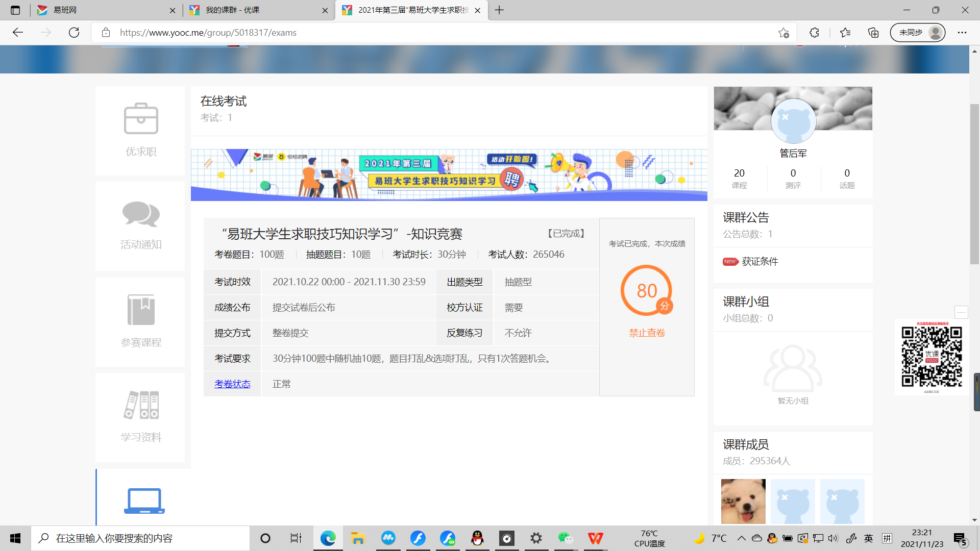Switch to the 我的课群 - 优课 tab
This screenshot has height=551, width=980.
pos(259,10)
